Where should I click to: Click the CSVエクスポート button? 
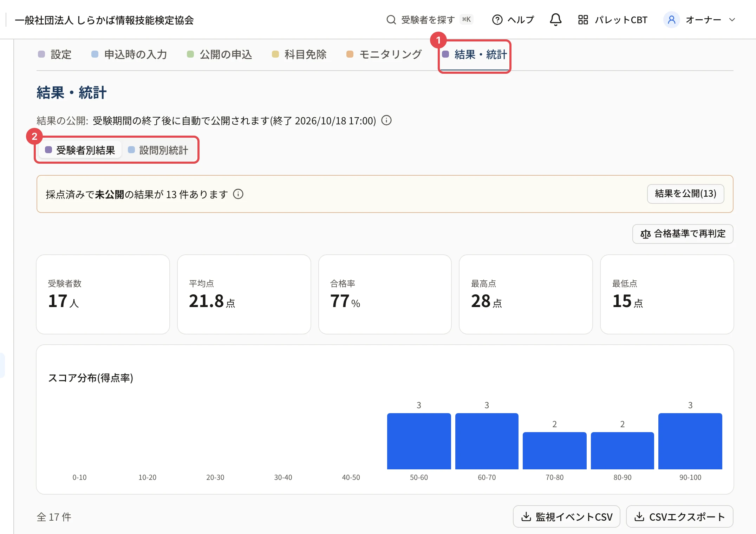point(679,516)
